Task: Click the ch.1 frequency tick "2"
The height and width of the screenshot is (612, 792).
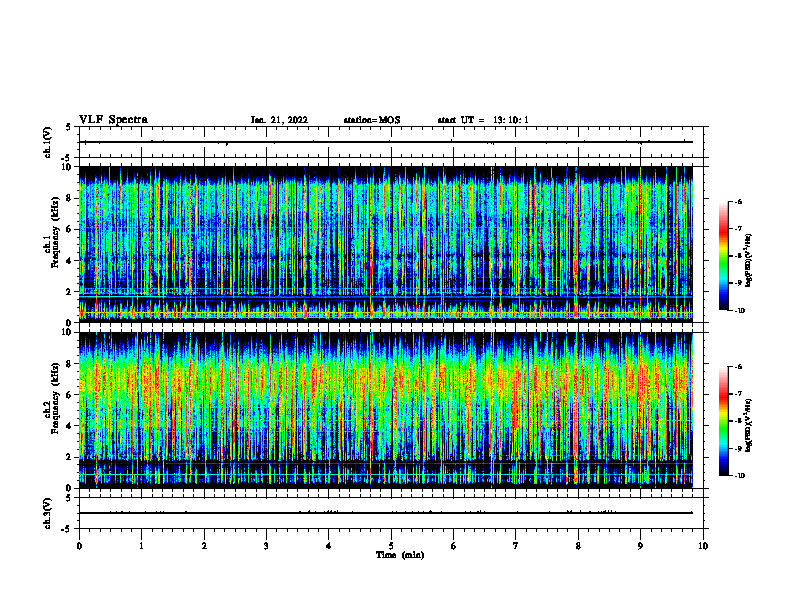Action: pyautogui.click(x=70, y=292)
